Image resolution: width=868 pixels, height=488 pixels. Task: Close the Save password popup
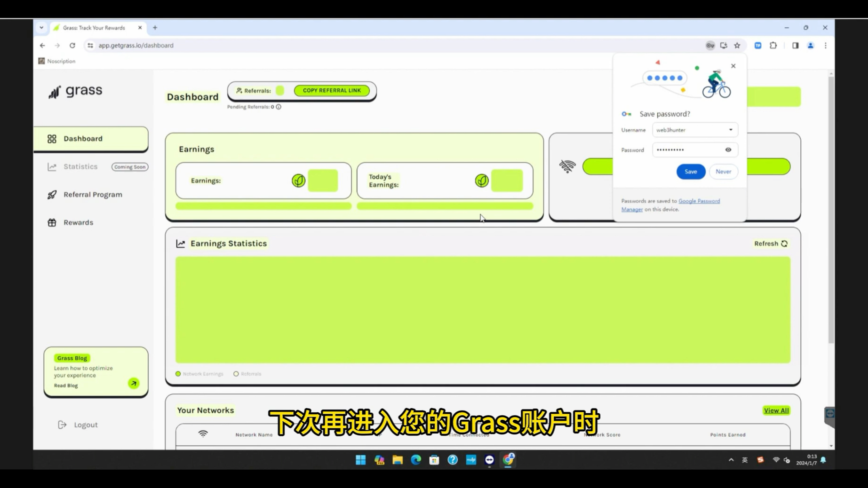tap(733, 66)
